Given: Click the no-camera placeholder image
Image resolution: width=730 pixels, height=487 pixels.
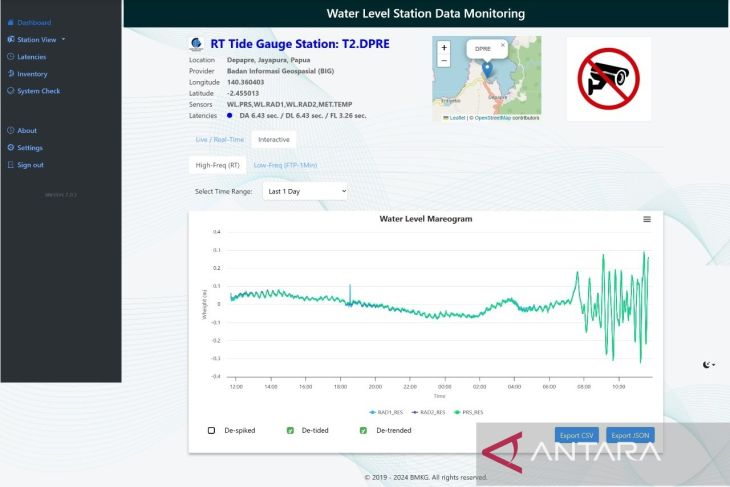Looking at the screenshot, I should click(x=608, y=79).
